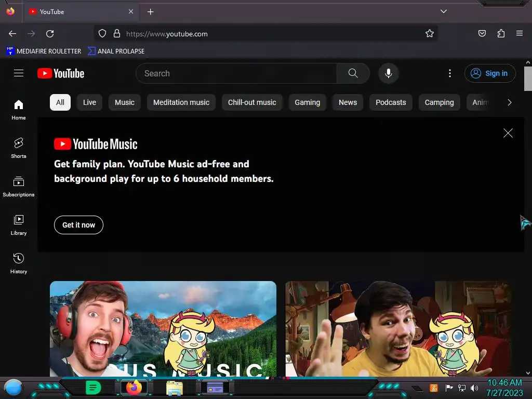This screenshot has width=532, height=399.
Task: Open the volume speaker tray icon
Action: pos(474,388)
